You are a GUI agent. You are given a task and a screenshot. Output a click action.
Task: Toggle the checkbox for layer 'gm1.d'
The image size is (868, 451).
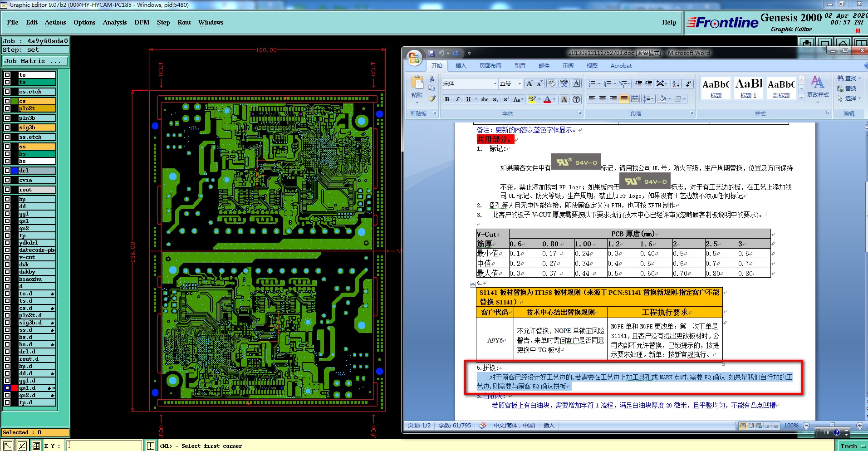[x=7, y=388]
